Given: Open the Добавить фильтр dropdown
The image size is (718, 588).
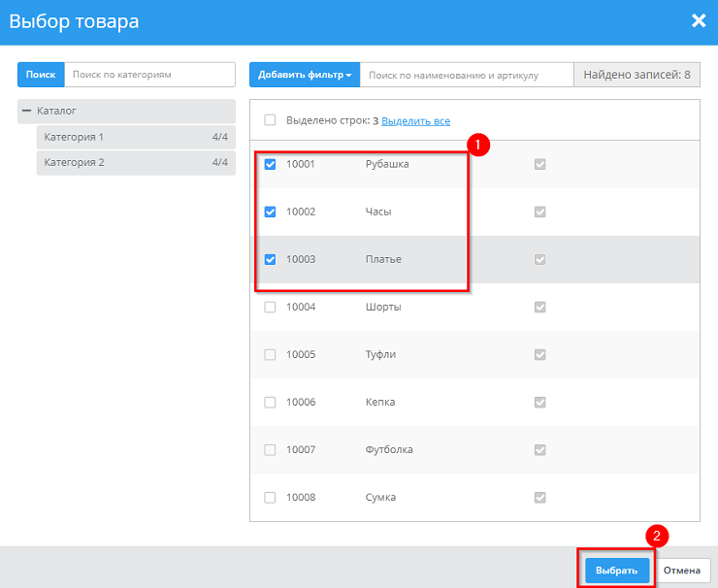Looking at the screenshot, I should tap(305, 75).
